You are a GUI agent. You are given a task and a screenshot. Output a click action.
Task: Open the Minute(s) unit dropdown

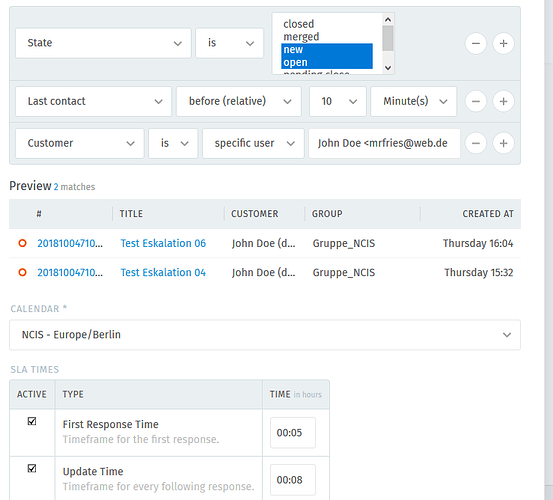[413, 101]
